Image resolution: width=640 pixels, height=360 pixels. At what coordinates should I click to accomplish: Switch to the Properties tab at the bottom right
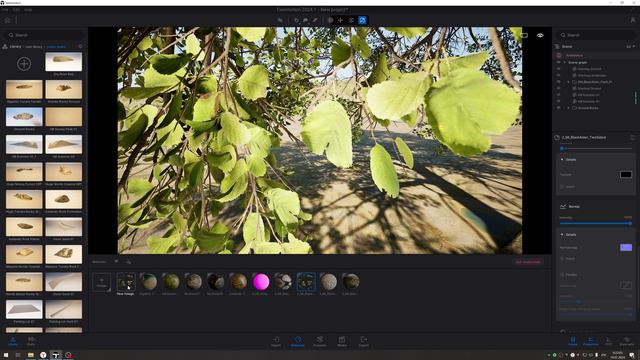pyautogui.click(x=590, y=341)
